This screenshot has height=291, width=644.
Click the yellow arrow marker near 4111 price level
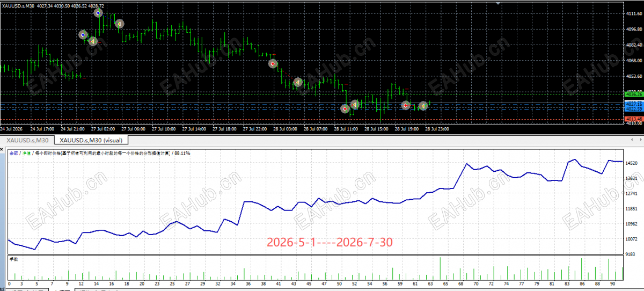pyautogui.click(x=119, y=24)
